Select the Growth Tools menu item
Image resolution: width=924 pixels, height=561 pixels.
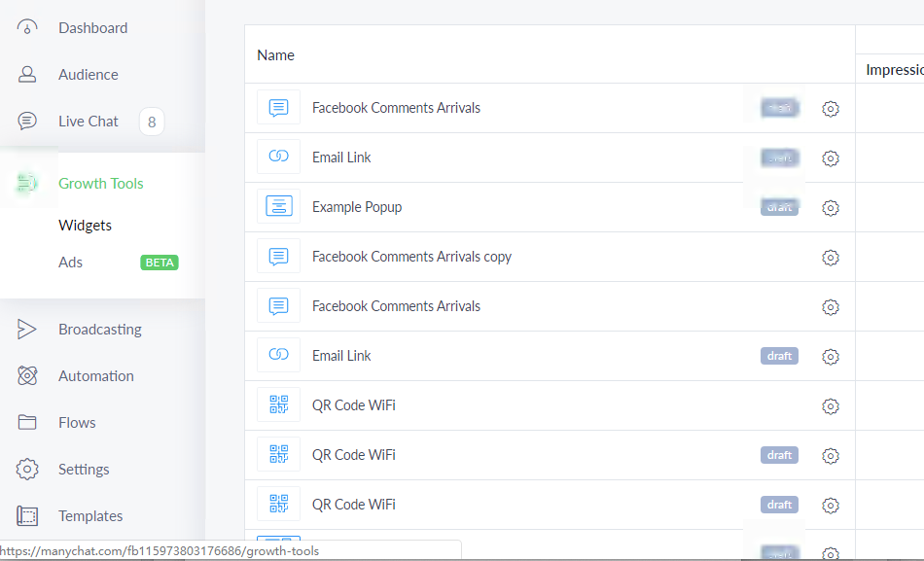click(100, 184)
